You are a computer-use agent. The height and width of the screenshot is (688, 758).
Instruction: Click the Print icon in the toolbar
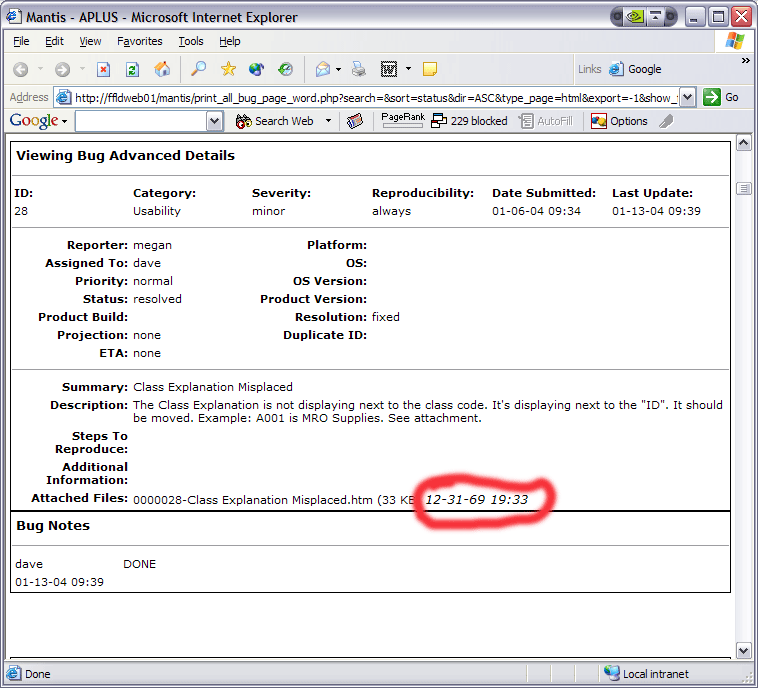coord(359,69)
